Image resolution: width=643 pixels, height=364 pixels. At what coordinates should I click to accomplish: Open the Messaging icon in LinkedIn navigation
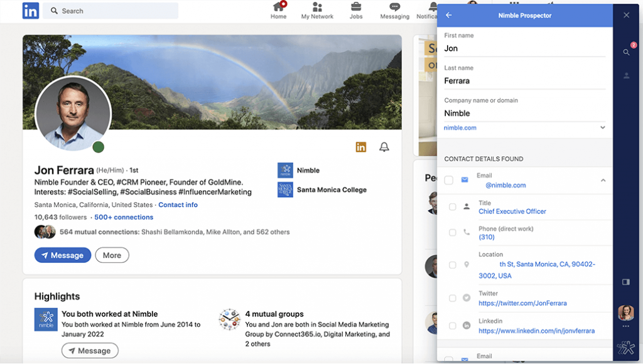pos(394,10)
